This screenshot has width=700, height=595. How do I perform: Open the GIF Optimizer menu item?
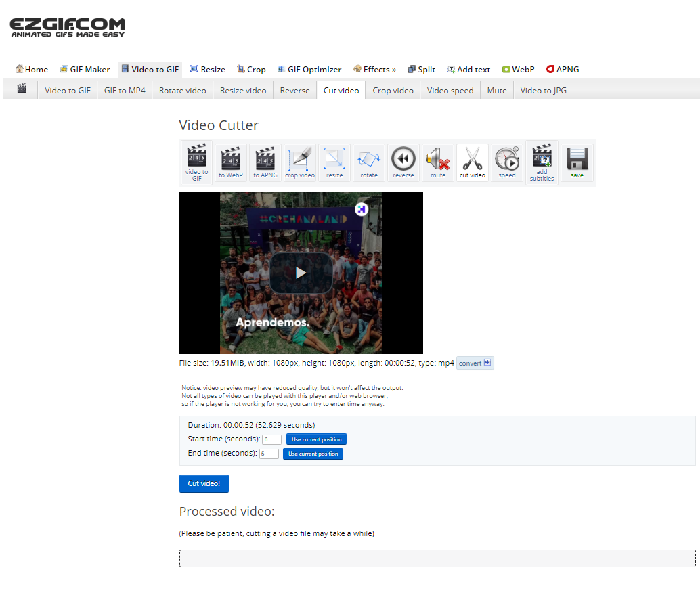click(309, 69)
